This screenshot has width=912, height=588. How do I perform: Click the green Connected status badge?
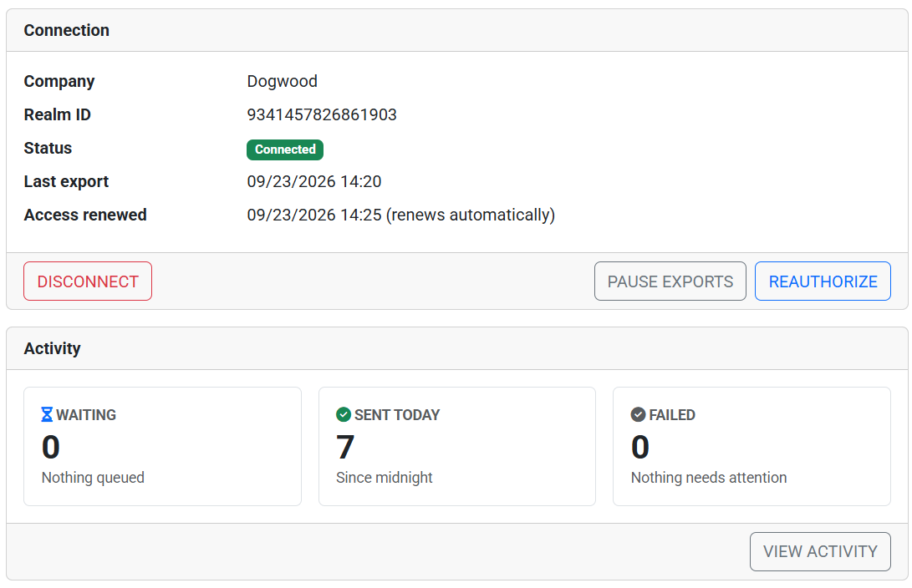[285, 150]
